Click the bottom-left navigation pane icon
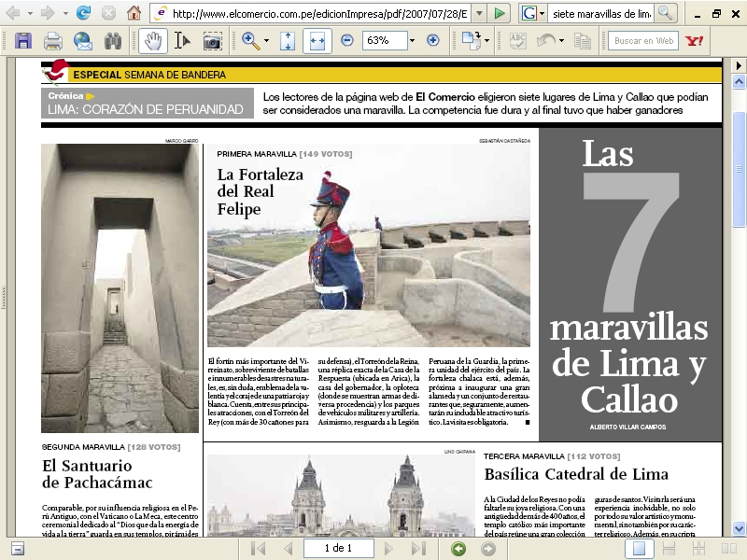747x560 pixels. (x=17, y=549)
